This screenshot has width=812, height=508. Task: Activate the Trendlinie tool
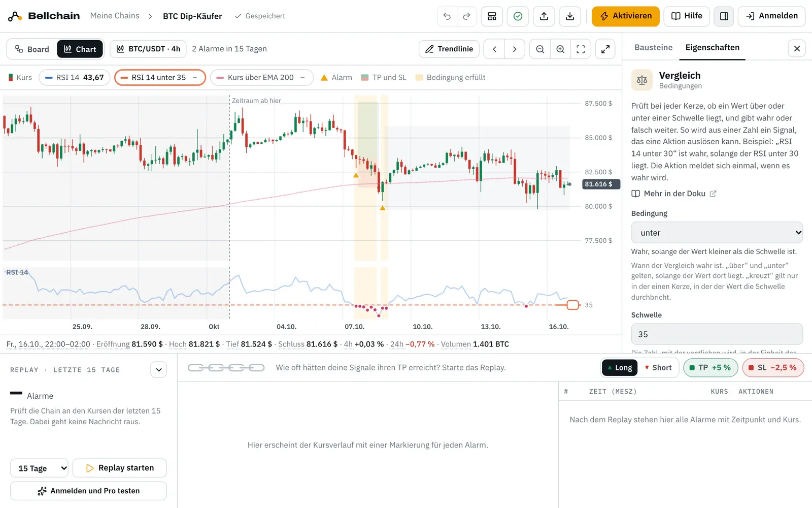[449, 49]
